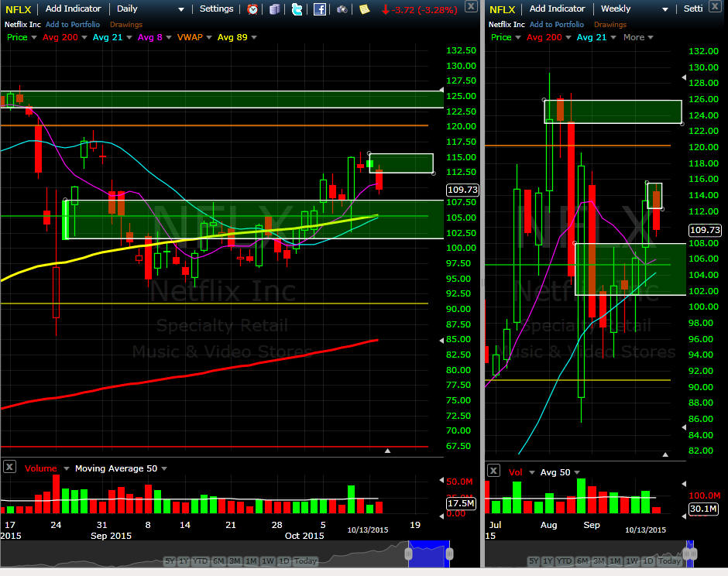
Task: Click the weekly volume scale arrow near 30.1M
Action: pos(684,516)
